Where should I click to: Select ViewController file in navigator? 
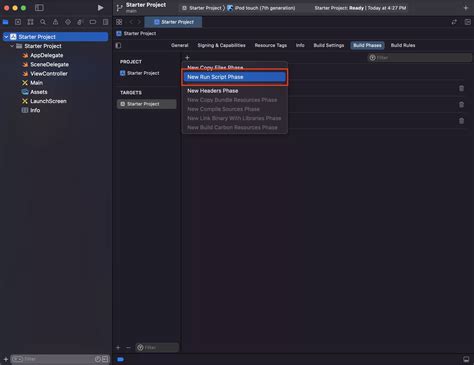(x=49, y=74)
